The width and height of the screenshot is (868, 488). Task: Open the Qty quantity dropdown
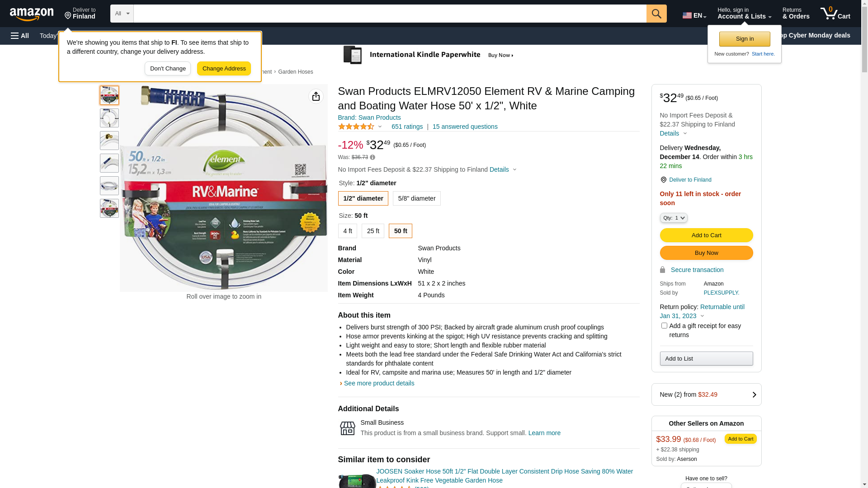[x=673, y=218]
